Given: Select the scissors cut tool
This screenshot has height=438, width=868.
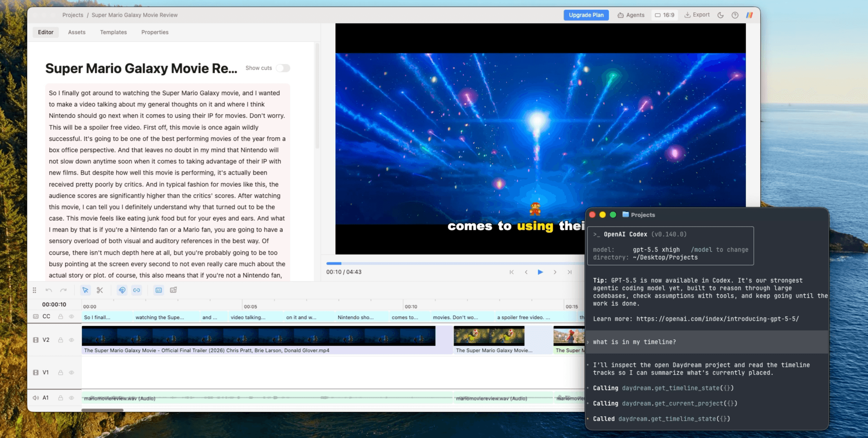Looking at the screenshot, I should click(100, 290).
